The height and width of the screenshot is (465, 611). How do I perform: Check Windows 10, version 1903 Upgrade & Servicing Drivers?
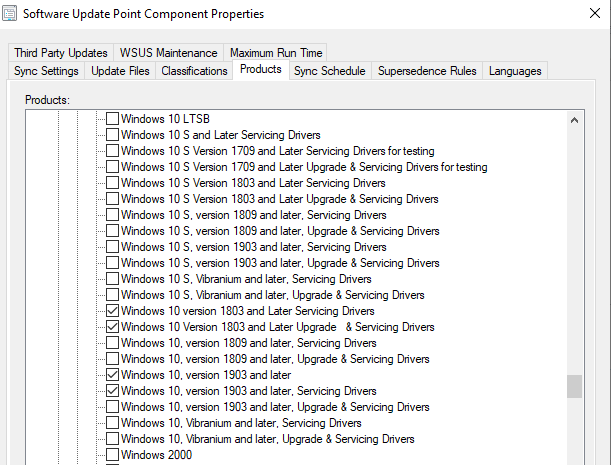pyautogui.click(x=113, y=406)
